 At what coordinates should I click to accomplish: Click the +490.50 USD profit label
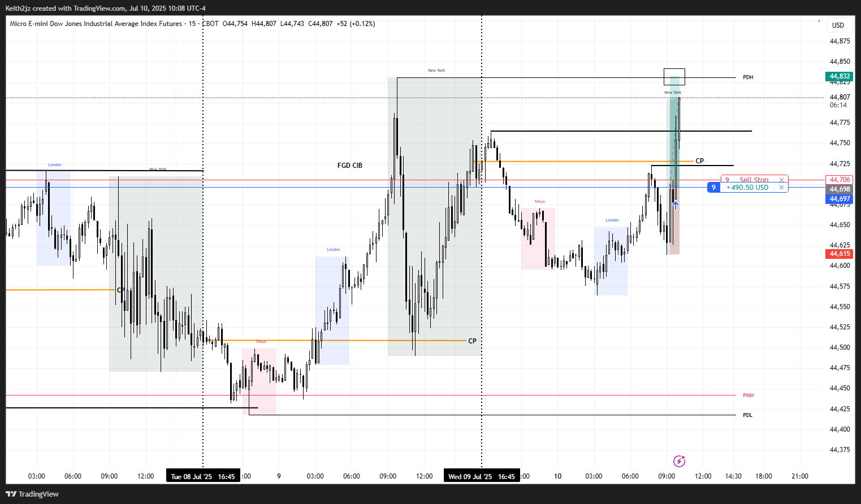click(x=748, y=188)
